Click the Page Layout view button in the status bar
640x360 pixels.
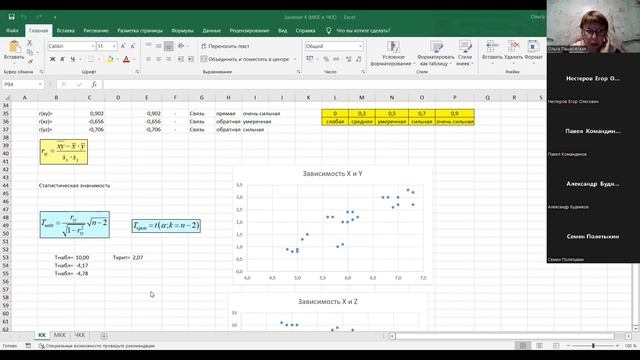pos(539,346)
